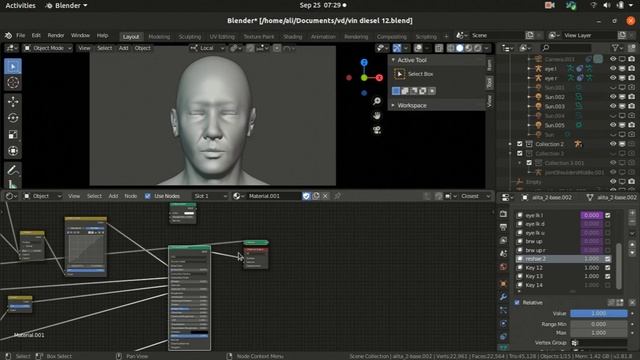Viewport: 640px width, 360px height.
Task: Open the clock at Sep 25 07:29
Action: pos(323,5)
